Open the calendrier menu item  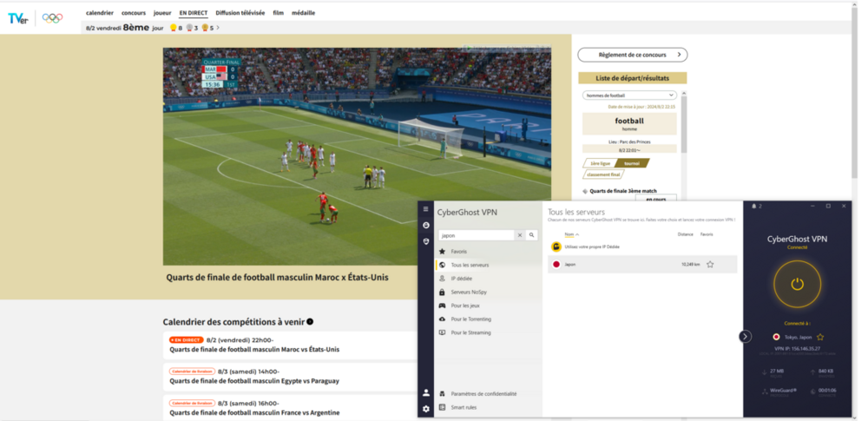click(x=100, y=13)
